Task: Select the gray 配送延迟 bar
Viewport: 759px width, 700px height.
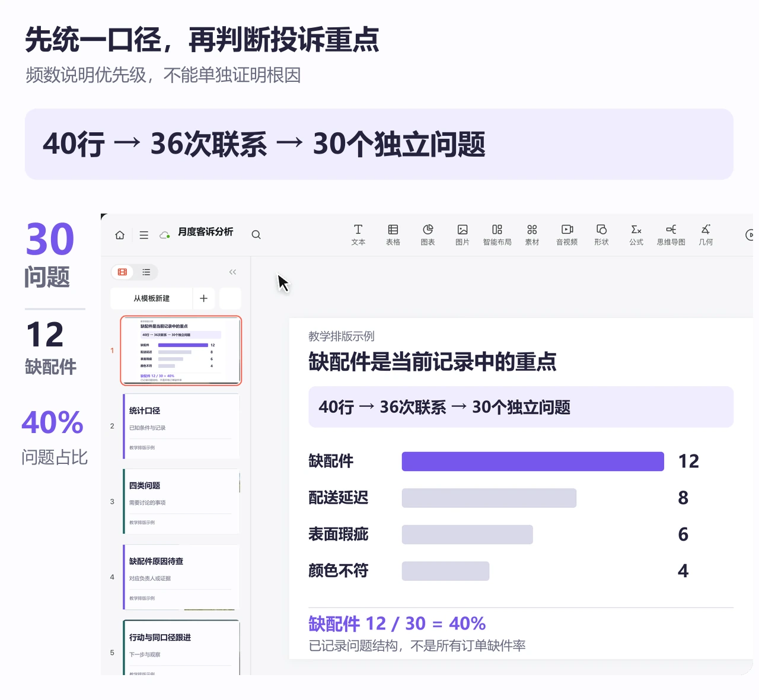Action: click(489, 498)
